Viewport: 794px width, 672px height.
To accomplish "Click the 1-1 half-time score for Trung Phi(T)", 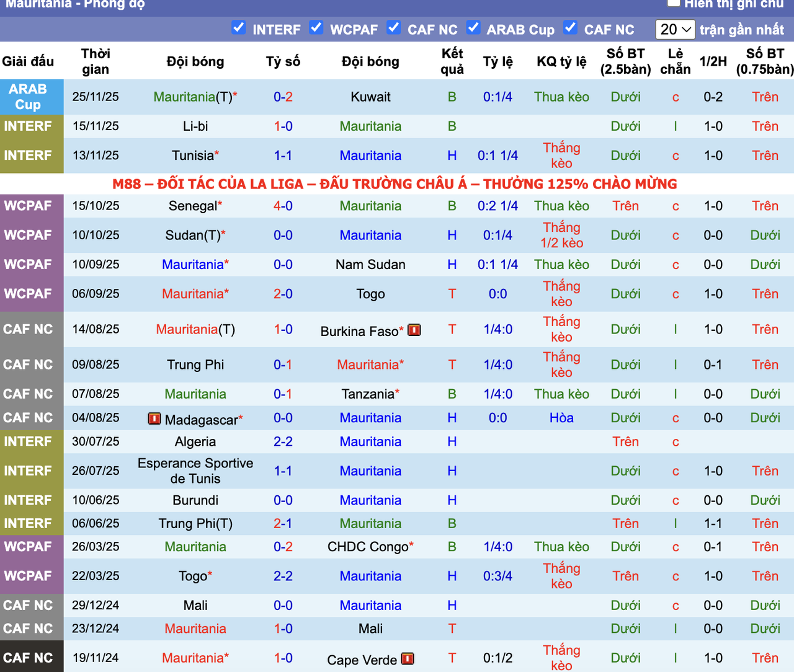I will (x=713, y=523).
